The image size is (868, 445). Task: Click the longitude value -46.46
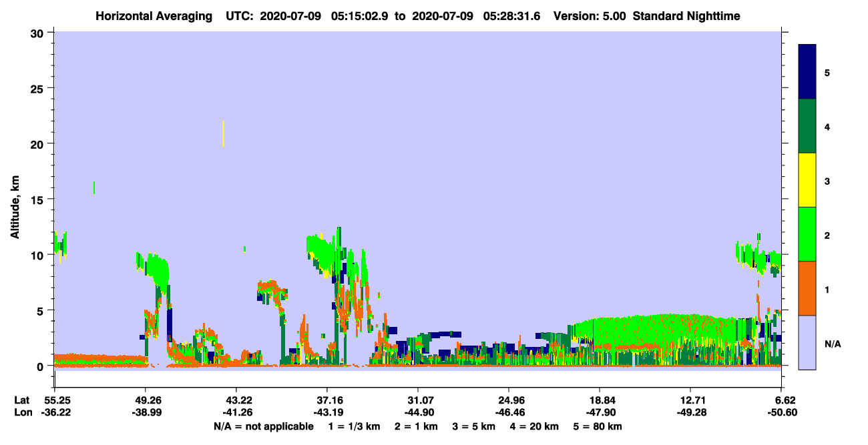click(x=509, y=412)
